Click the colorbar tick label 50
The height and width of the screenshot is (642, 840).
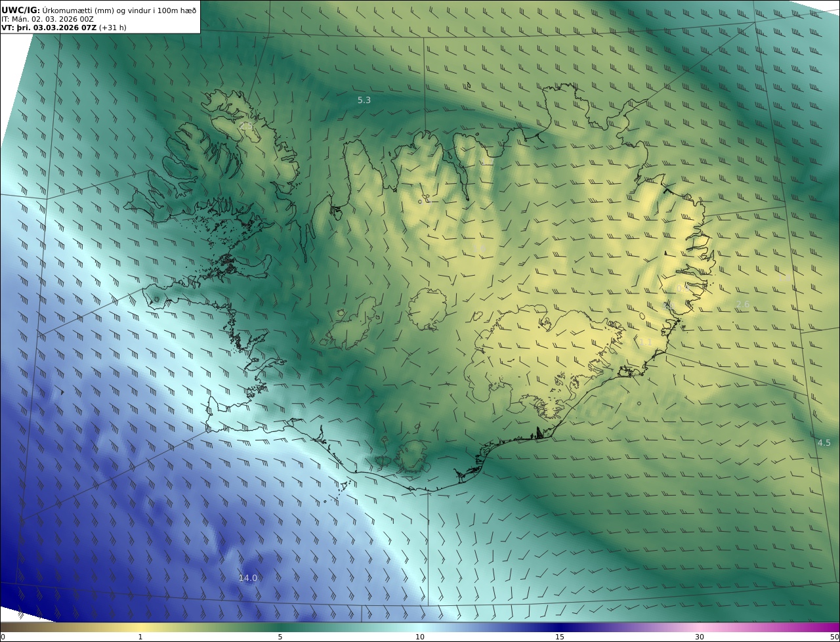pyautogui.click(x=834, y=637)
